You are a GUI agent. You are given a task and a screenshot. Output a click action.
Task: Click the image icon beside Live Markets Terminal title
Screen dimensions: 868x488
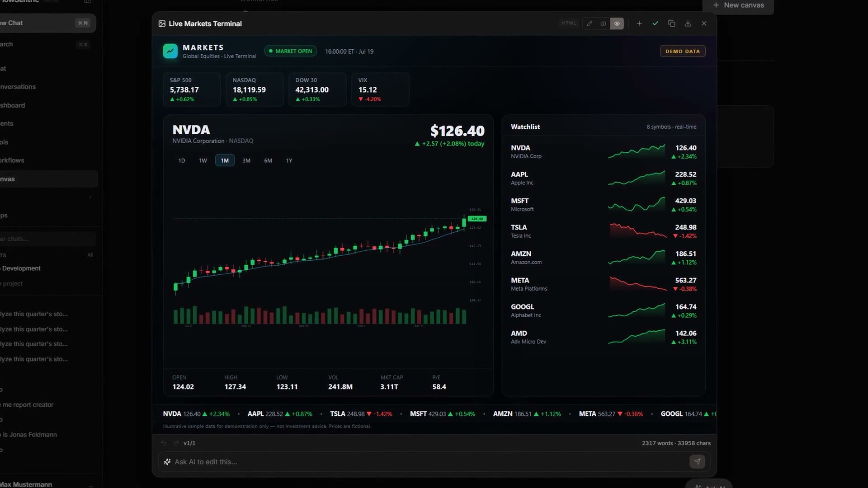click(x=162, y=23)
